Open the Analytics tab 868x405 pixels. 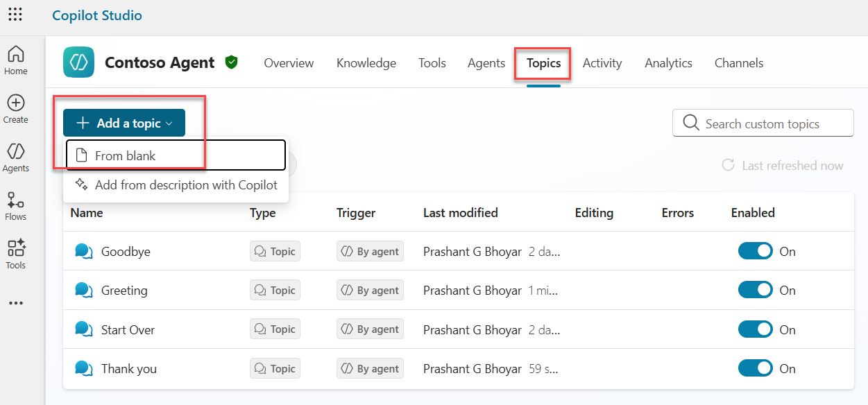point(667,63)
